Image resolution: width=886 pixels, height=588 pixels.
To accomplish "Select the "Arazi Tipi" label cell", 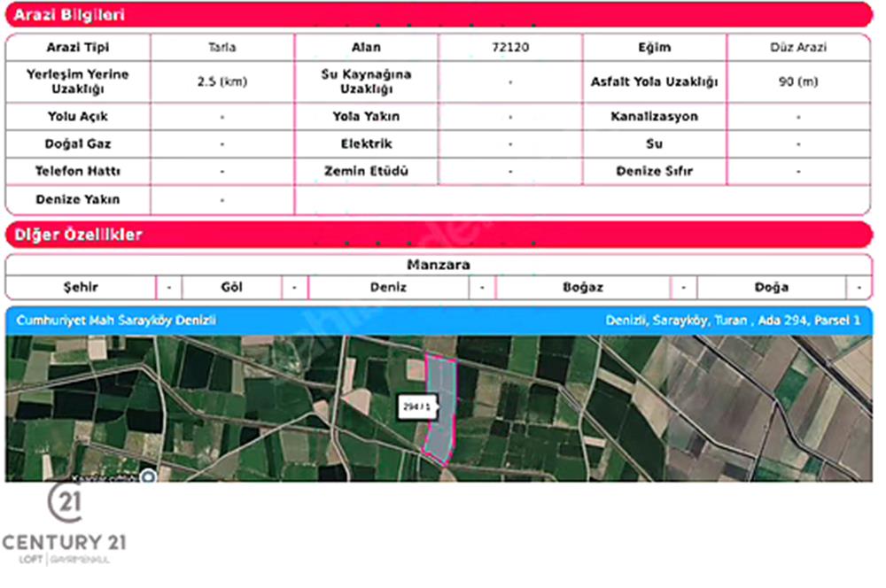I will (x=78, y=48).
